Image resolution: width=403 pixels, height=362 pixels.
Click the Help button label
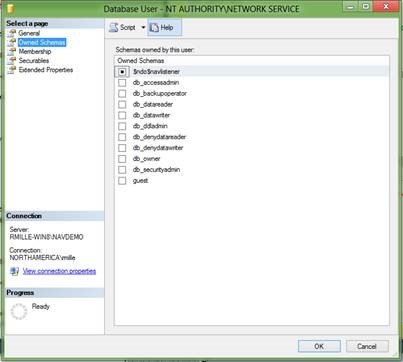click(x=167, y=27)
